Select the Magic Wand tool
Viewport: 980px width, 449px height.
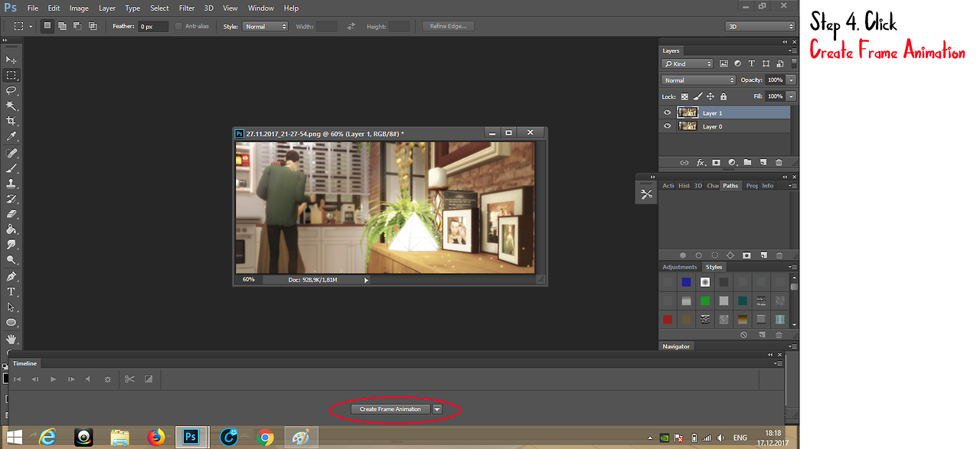point(11,106)
